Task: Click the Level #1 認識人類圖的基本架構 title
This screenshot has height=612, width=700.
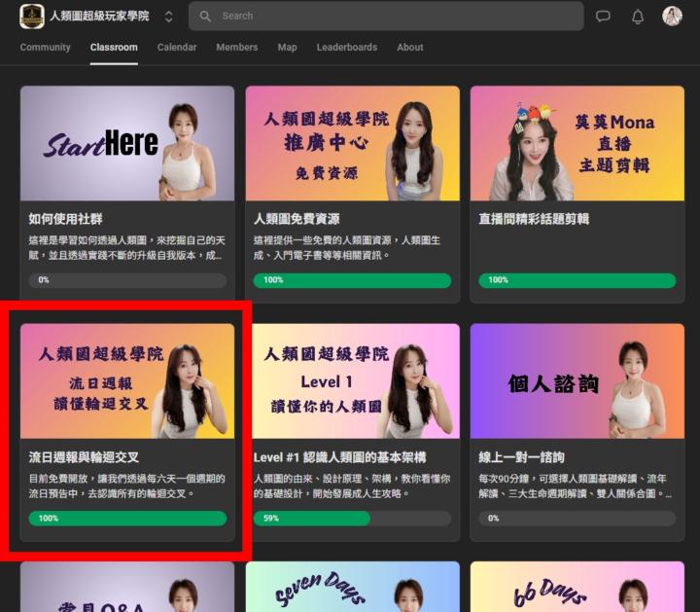Action: 339,457
